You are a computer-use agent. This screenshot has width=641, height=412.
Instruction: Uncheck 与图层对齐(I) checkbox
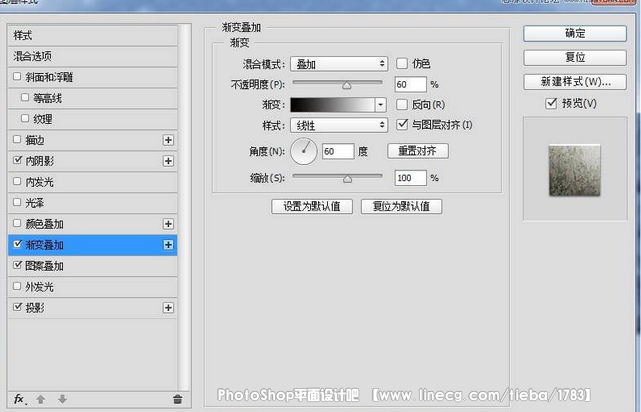pos(402,124)
